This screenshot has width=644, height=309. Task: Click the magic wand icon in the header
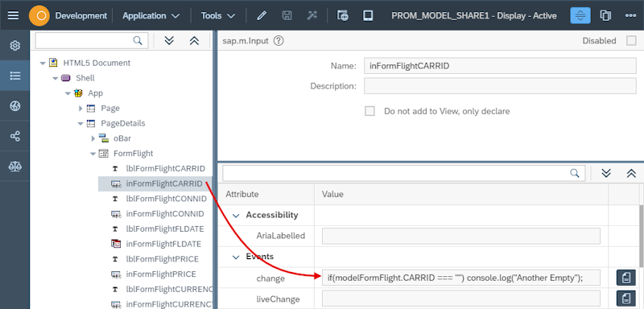312,15
